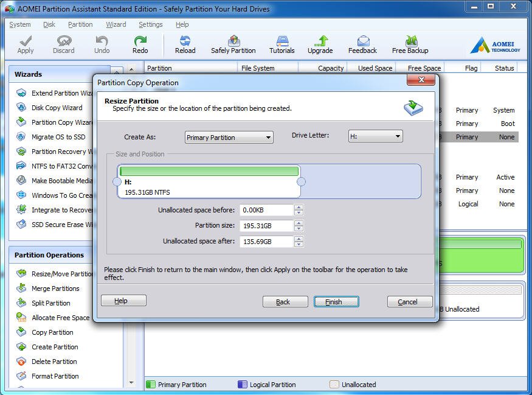
Task: Open the Drive Letter dropdown
Action: pos(376,136)
